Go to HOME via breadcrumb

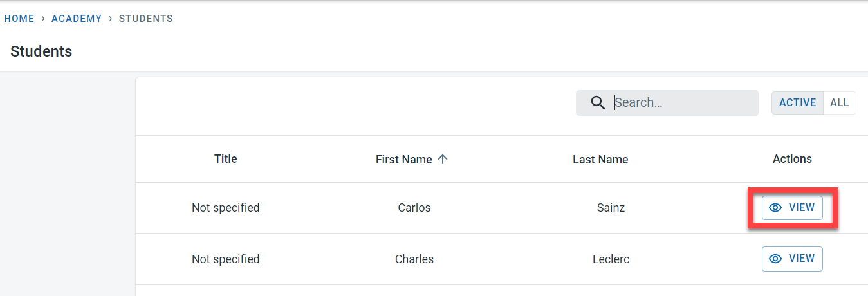coord(19,19)
